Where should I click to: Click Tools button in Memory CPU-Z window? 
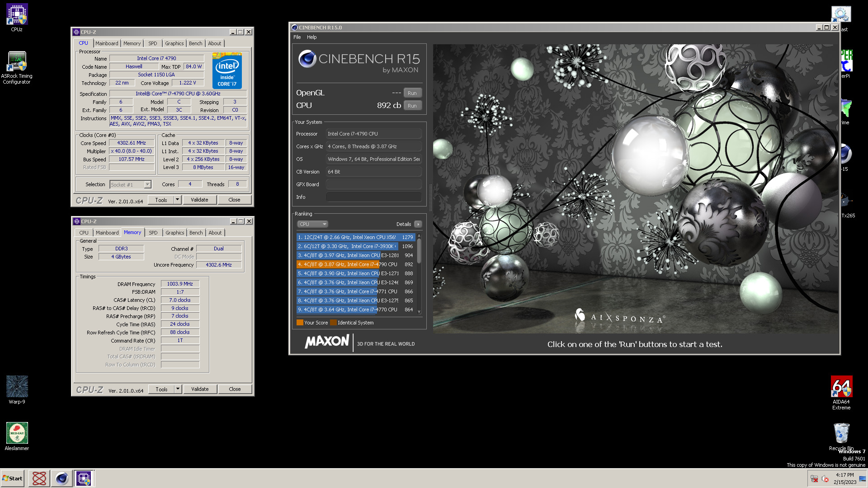(162, 389)
